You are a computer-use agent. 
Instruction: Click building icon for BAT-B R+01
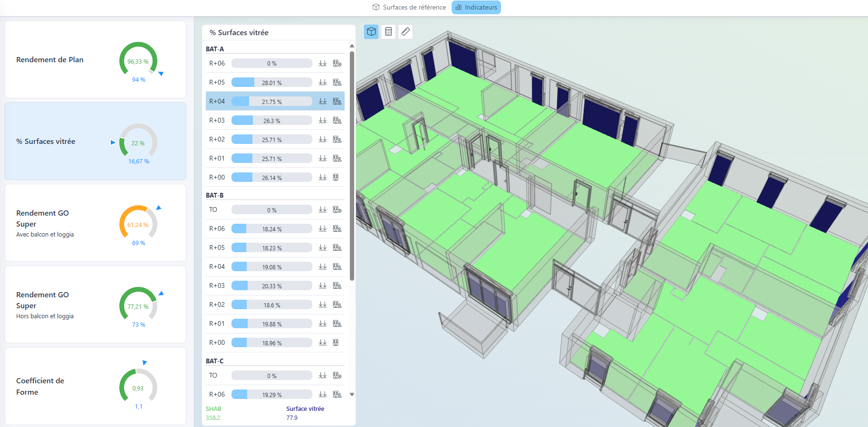click(x=337, y=323)
